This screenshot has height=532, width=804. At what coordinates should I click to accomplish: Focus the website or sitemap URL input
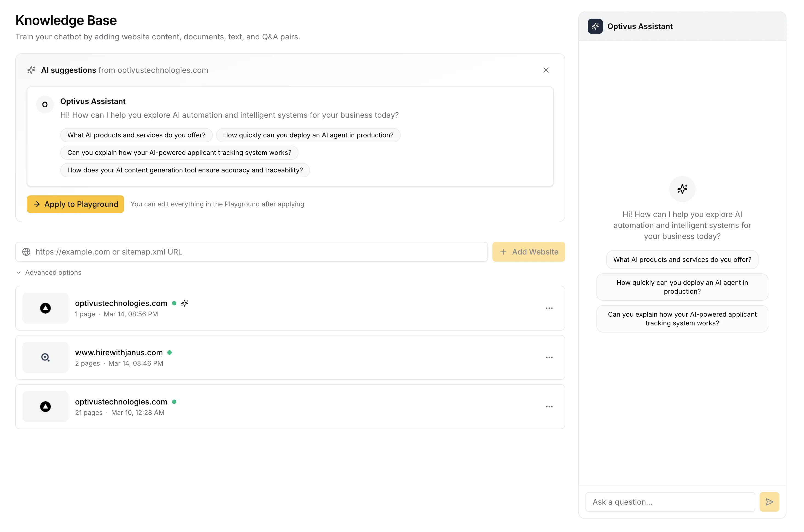click(252, 252)
